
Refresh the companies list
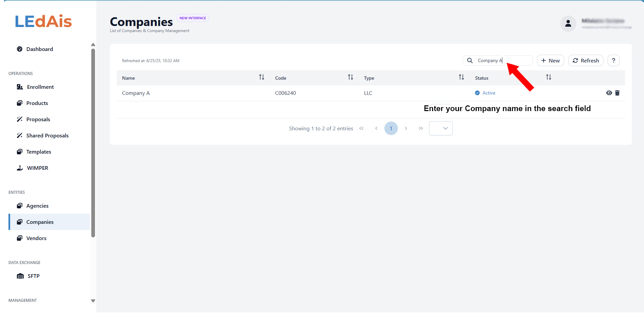tap(586, 60)
